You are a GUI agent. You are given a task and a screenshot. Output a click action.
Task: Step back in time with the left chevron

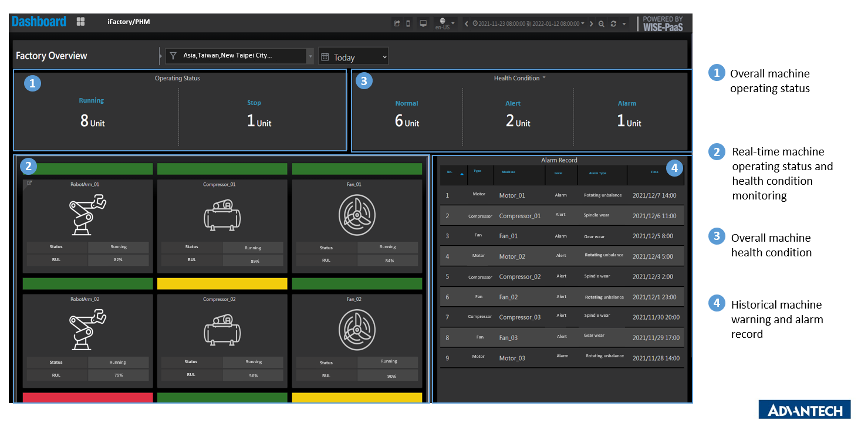467,23
